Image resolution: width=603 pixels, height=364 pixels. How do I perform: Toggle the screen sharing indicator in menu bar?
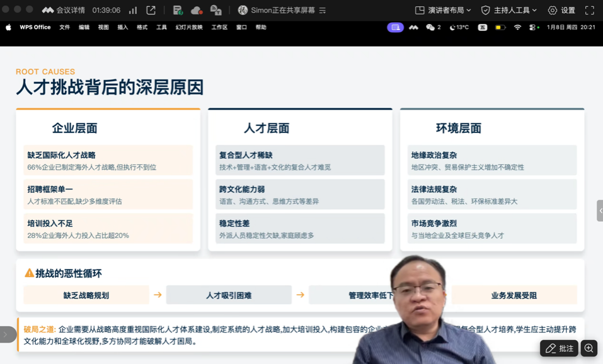coord(395,28)
